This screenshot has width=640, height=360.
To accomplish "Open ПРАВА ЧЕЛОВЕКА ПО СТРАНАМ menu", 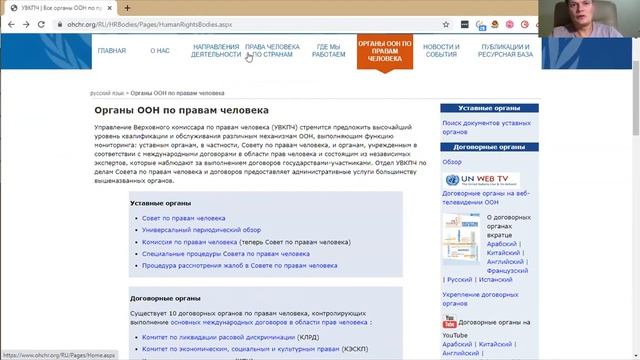I will (272, 51).
